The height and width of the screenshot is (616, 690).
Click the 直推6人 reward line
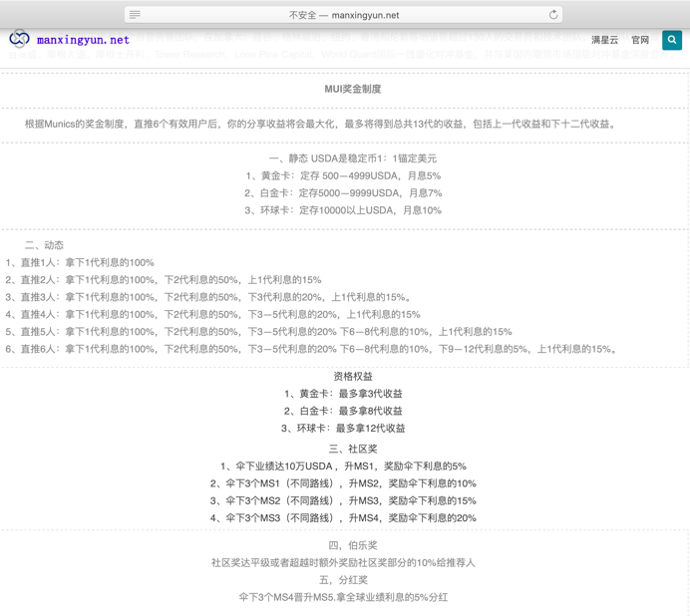coord(311,349)
